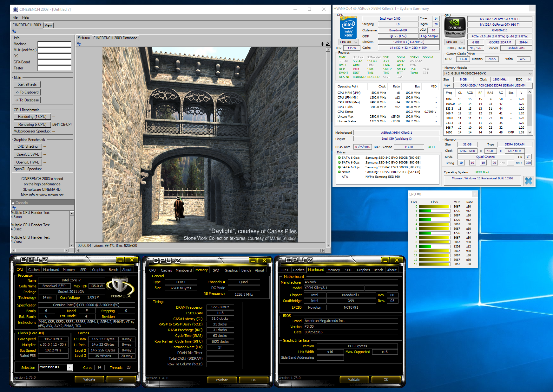553x392 pixels.
Task: Close the CPU-Z Memory window
Action: pyautogui.click(x=264, y=260)
